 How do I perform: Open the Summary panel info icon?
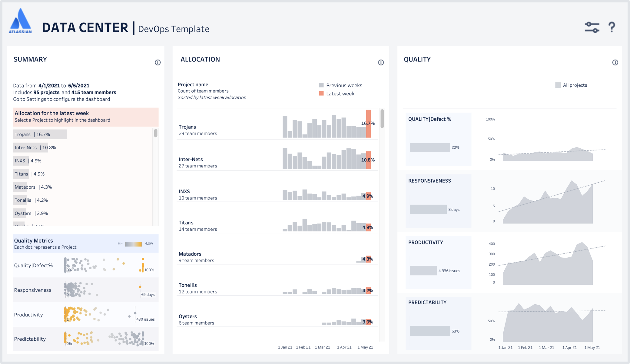click(x=157, y=62)
